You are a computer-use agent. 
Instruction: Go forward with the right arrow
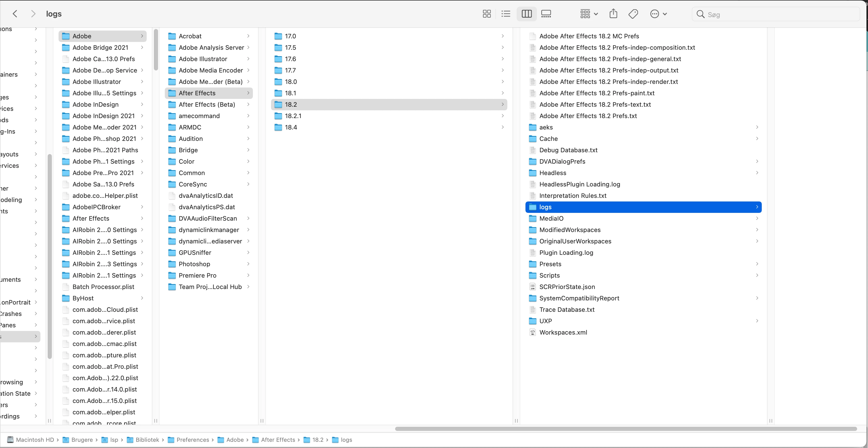33,14
